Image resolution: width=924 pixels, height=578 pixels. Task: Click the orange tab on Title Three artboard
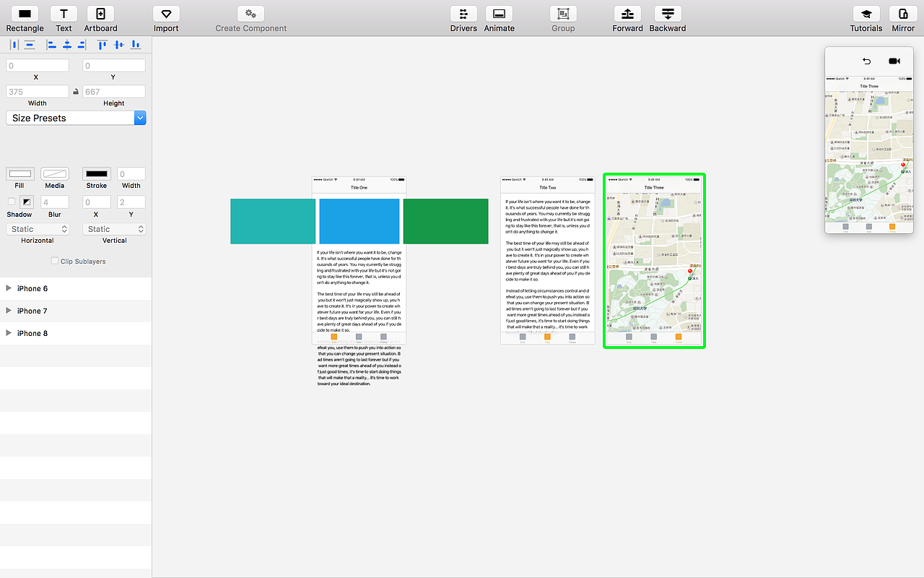[679, 337]
